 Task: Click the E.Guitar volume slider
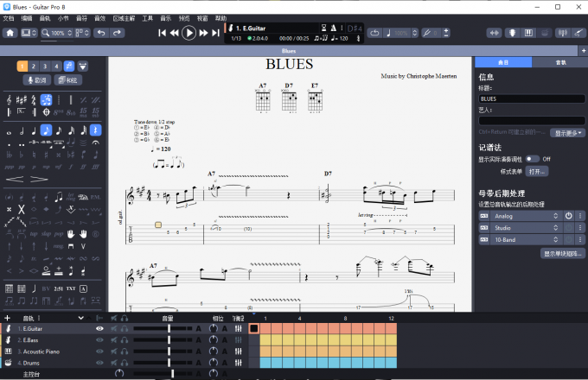pyautogui.click(x=169, y=329)
